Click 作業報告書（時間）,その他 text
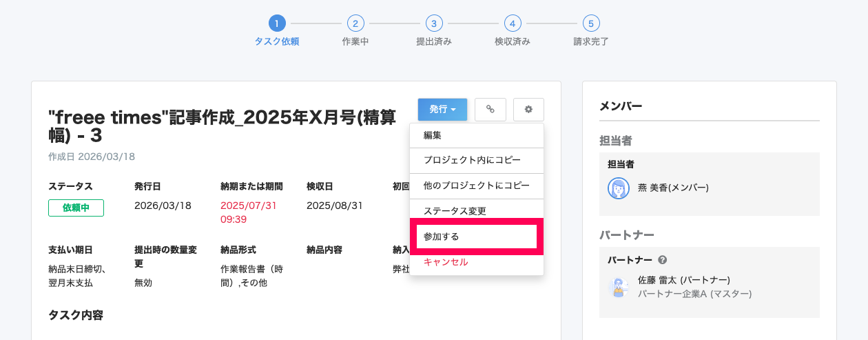Screen dimensions: 868x340 point(252,276)
